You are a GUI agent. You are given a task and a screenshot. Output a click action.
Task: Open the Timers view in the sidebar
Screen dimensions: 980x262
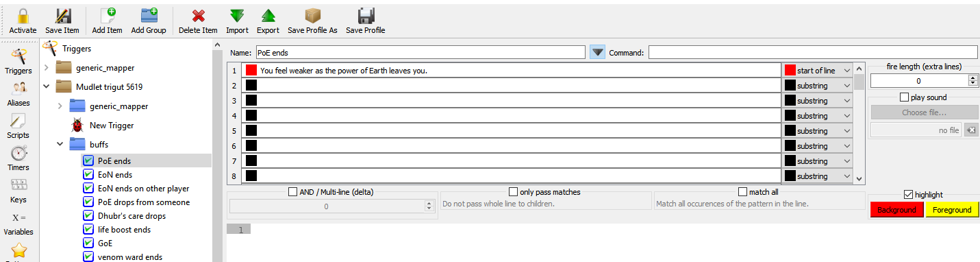coord(18,158)
